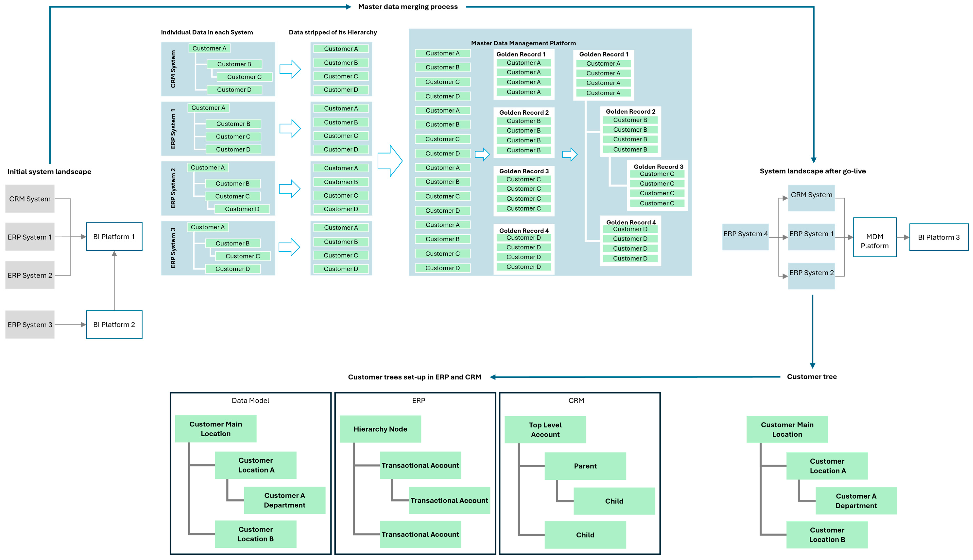Select Customer A Department in Data Model panel
The height and width of the screenshot is (560, 973).
284,500
